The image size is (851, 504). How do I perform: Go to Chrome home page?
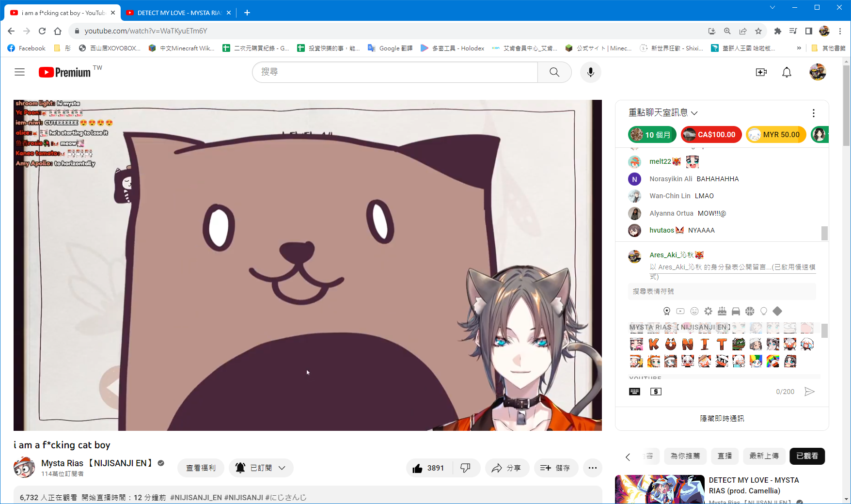click(x=58, y=31)
